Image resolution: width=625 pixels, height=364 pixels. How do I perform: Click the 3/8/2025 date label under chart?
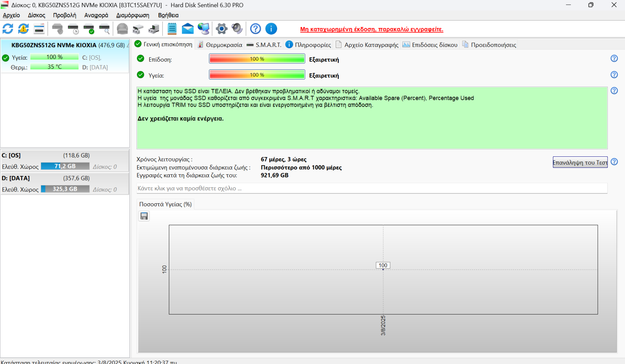click(383, 326)
